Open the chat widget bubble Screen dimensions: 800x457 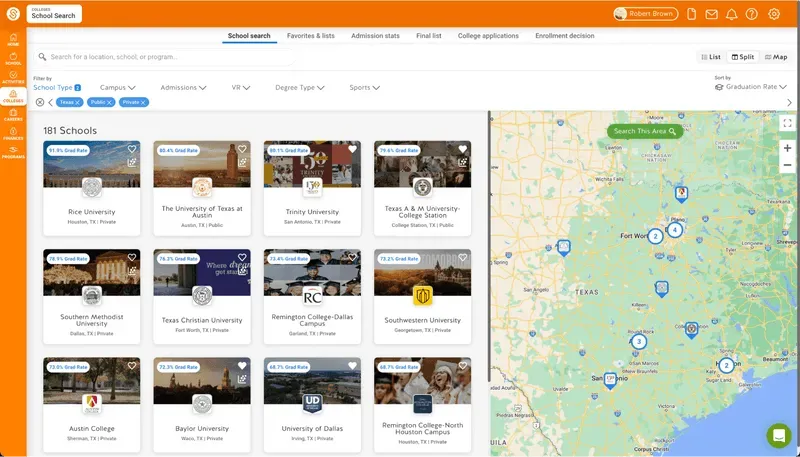[x=779, y=436]
